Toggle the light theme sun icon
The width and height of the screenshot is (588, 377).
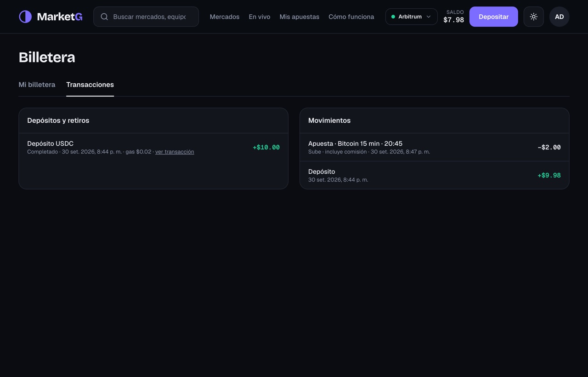pos(533,17)
